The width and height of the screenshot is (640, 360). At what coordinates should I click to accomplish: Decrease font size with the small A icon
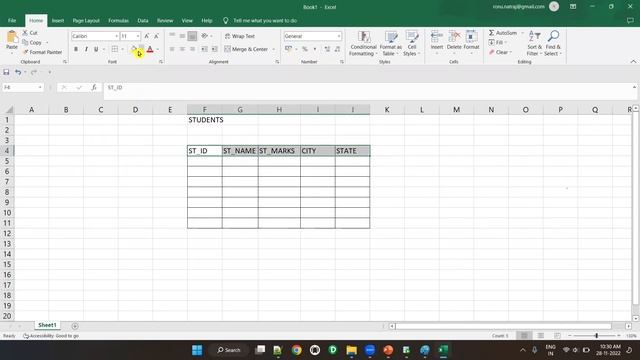pos(156,36)
